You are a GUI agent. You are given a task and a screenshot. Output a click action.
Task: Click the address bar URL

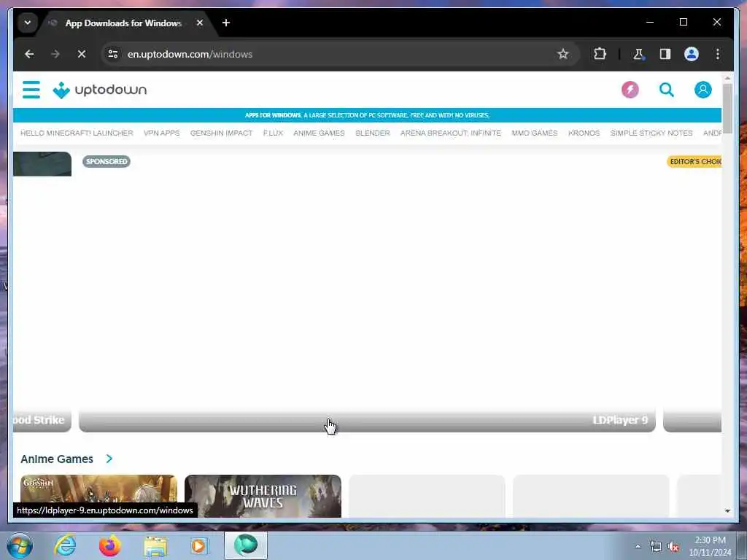(190, 54)
